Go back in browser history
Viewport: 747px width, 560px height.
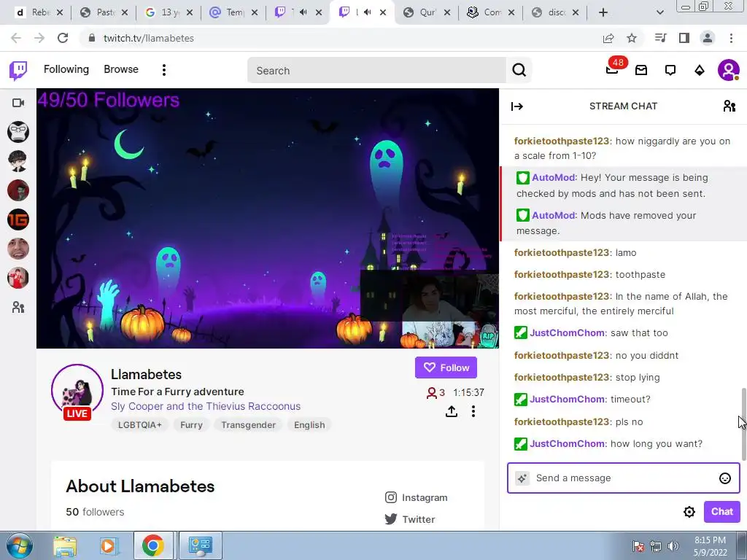pyautogui.click(x=16, y=38)
